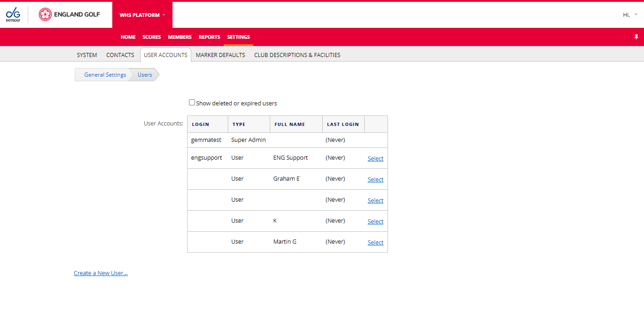The height and width of the screenshot is (318, 644).
Task: Open the Members menu
Action: (180, 37)
